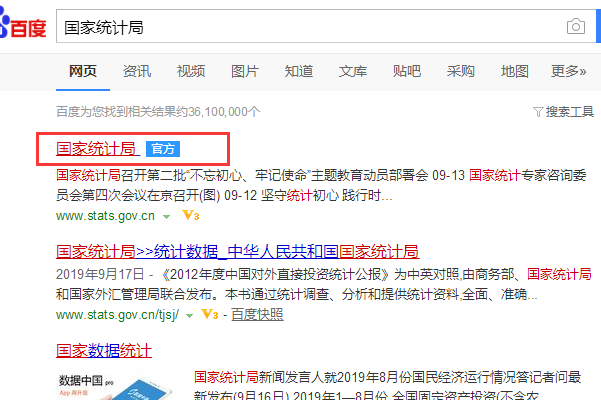Open the 更多» more categories menu

pyautogui.click(x=568, y=71)
